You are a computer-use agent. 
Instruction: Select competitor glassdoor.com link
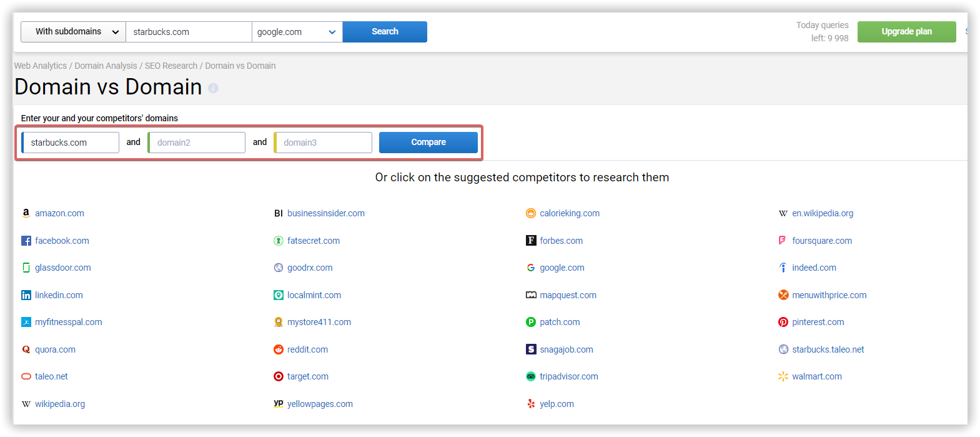[x=63, y=268]
